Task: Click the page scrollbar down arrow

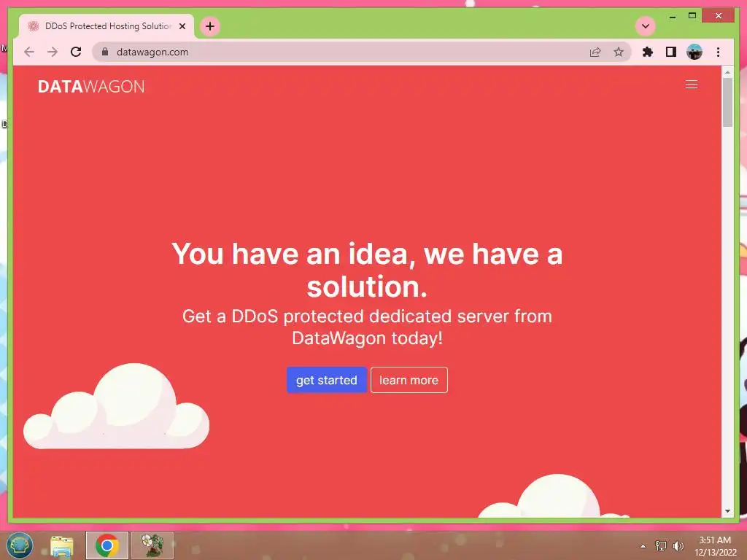Action: 727,511
